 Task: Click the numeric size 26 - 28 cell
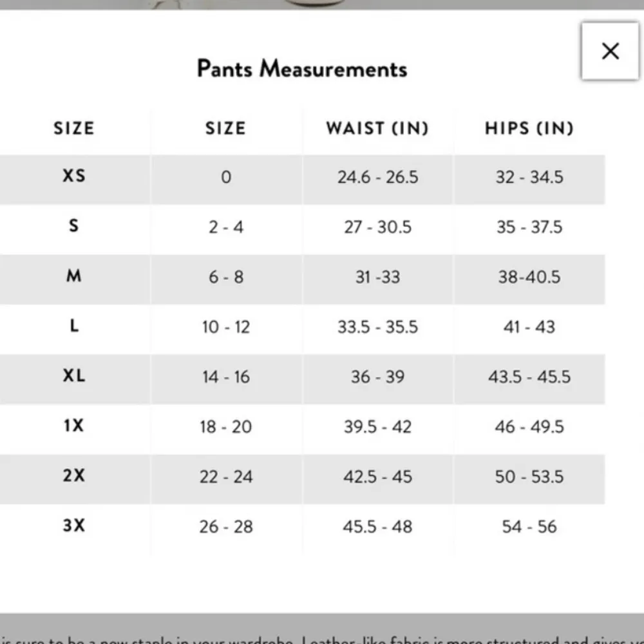pyautogui.click(x=226, y=527)
